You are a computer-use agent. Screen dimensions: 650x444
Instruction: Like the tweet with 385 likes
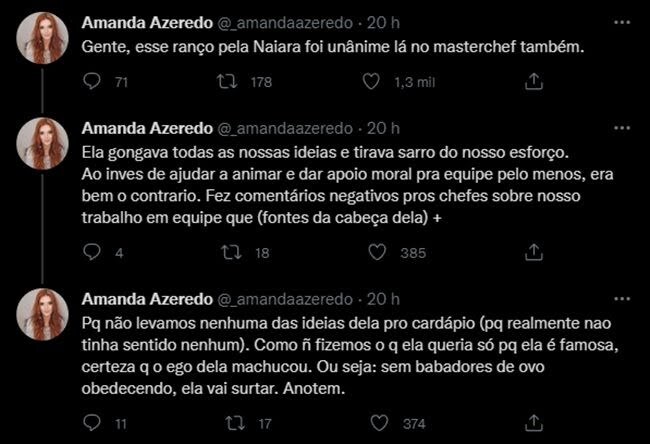click(x=370, y=254)
